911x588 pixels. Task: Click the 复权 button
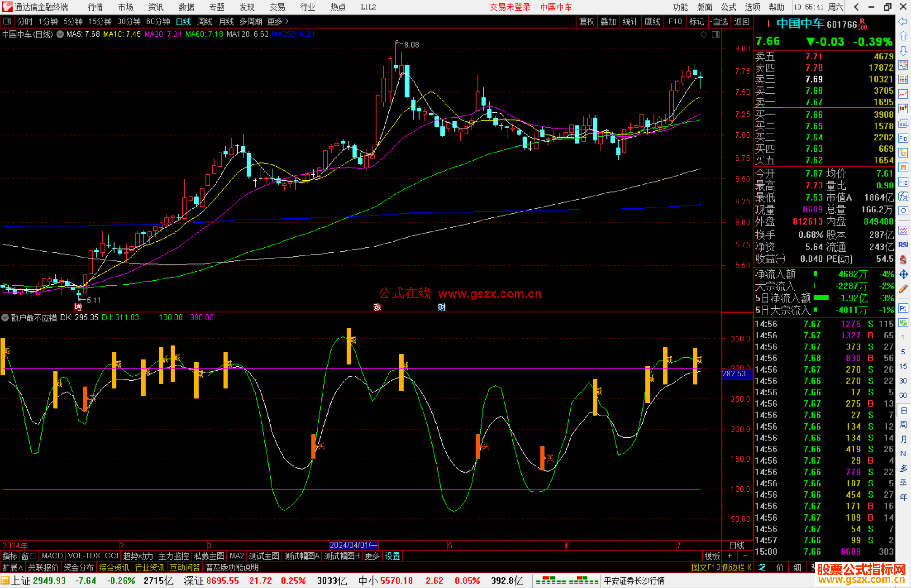tap(586, 21)
